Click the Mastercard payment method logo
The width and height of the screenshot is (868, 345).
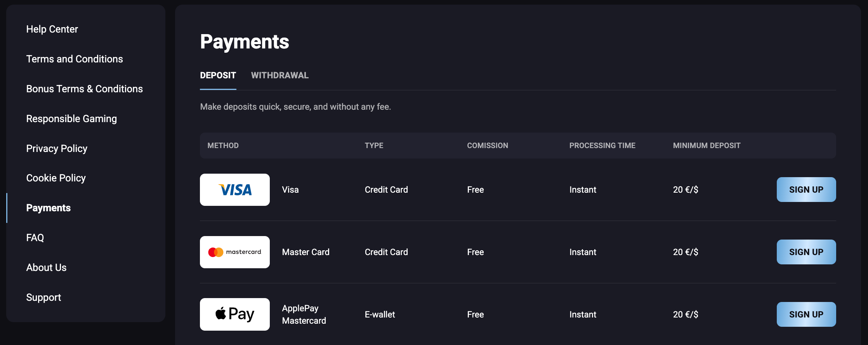tap(234, 252)
